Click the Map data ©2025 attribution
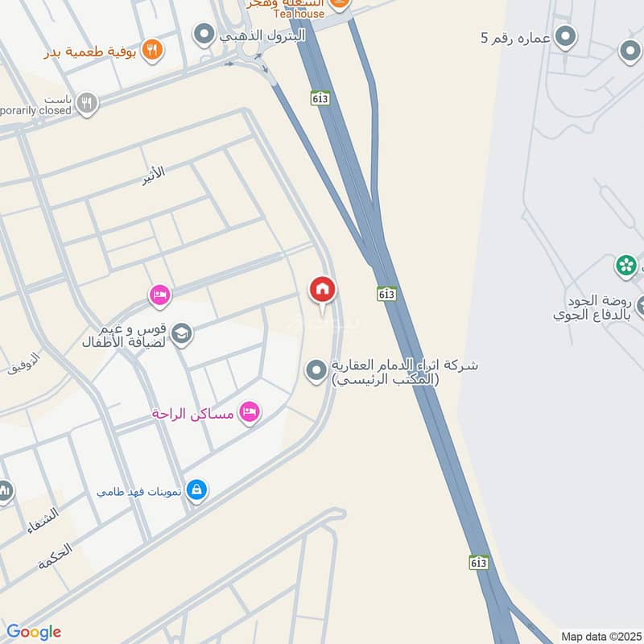The image size is (644, 644). point(601,637)
